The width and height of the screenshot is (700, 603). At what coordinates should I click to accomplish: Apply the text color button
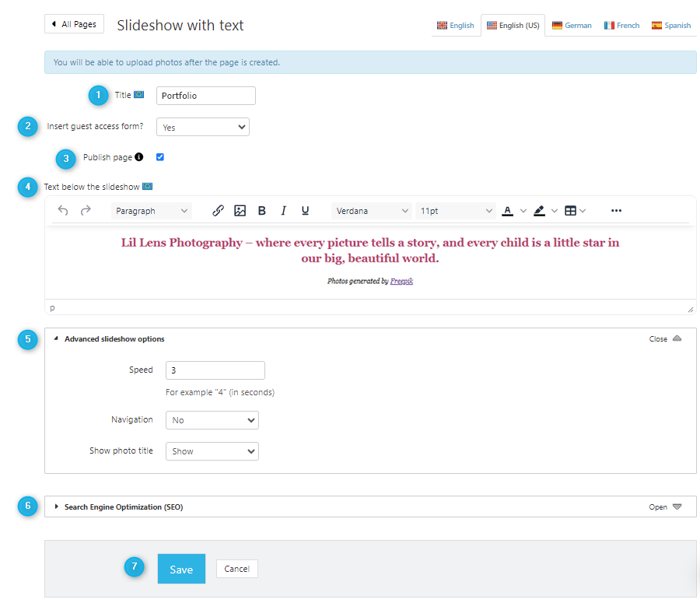[x=507, y=211]
